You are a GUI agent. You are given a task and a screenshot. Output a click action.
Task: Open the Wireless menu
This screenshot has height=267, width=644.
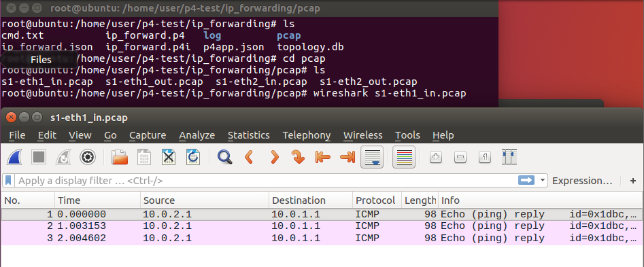point(363,135)
